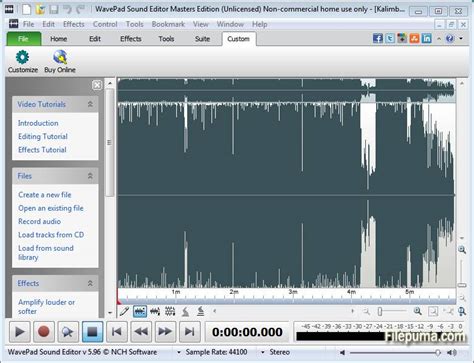The width and height of the screenshot is (474, 363).
Task: Open the Control menu
Action: point(105,24)
